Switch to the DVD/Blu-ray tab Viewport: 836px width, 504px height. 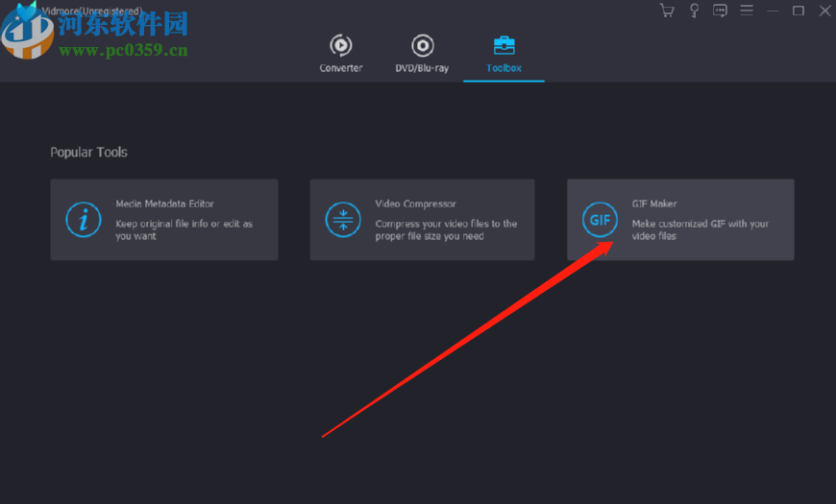(x=422, y=53)
